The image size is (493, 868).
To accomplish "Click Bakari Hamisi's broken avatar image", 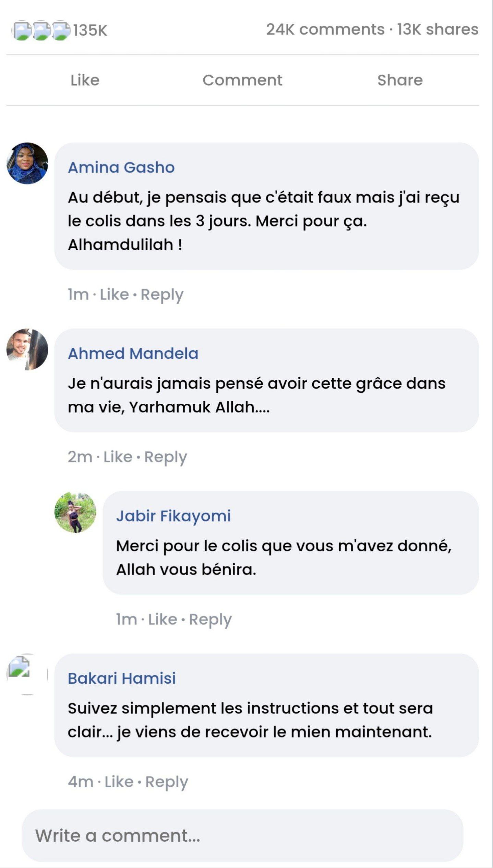I will [27, 674].
